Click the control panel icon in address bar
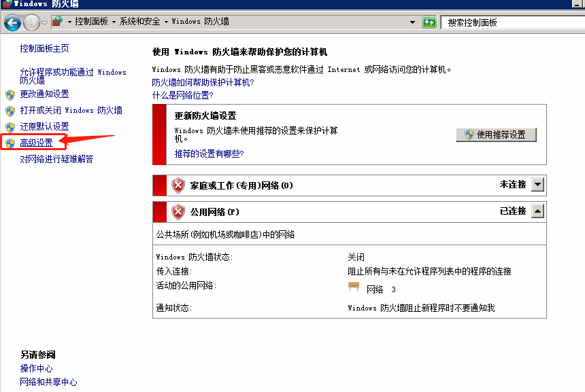The image size is (585, 392). (x=57, y=21)
